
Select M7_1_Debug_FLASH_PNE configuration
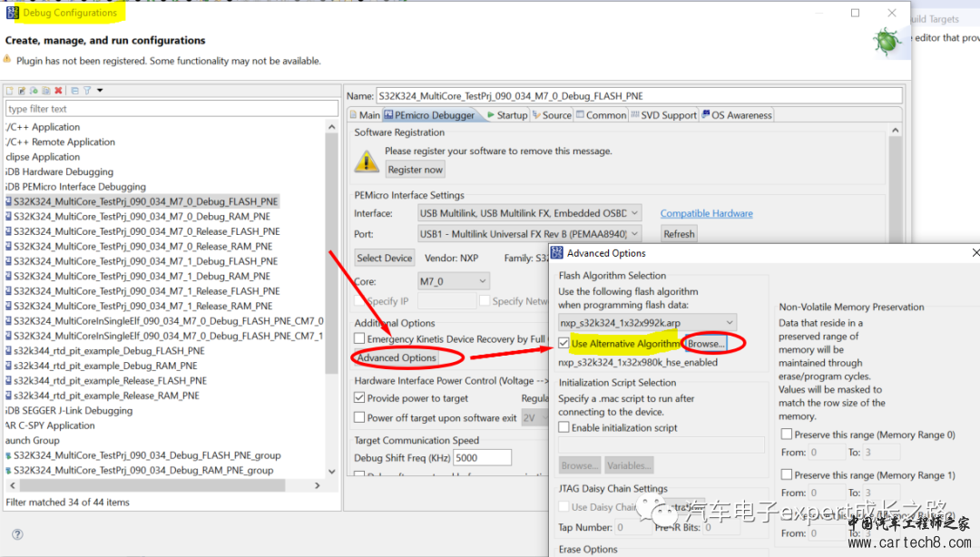pyautogui.click(x=142, y=260)
